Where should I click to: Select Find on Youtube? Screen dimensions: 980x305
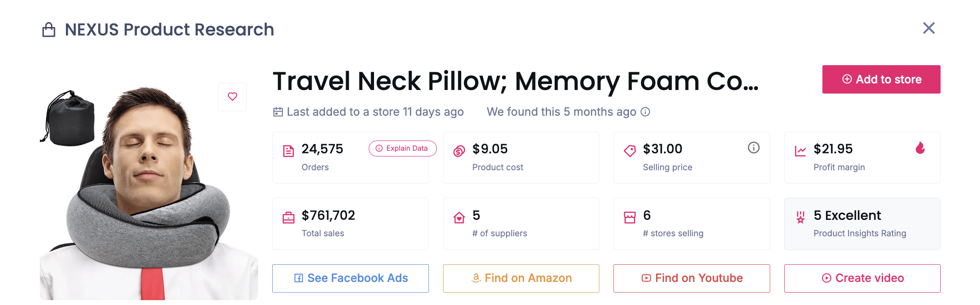click(691, 278)
